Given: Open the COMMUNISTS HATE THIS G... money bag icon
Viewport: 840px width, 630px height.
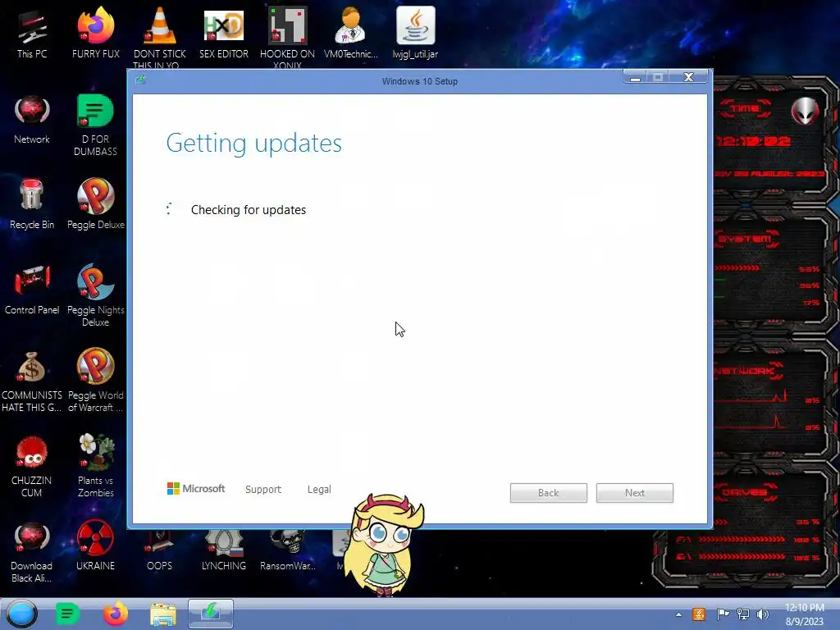Looking at the screenshot, I should coord(32,381).
